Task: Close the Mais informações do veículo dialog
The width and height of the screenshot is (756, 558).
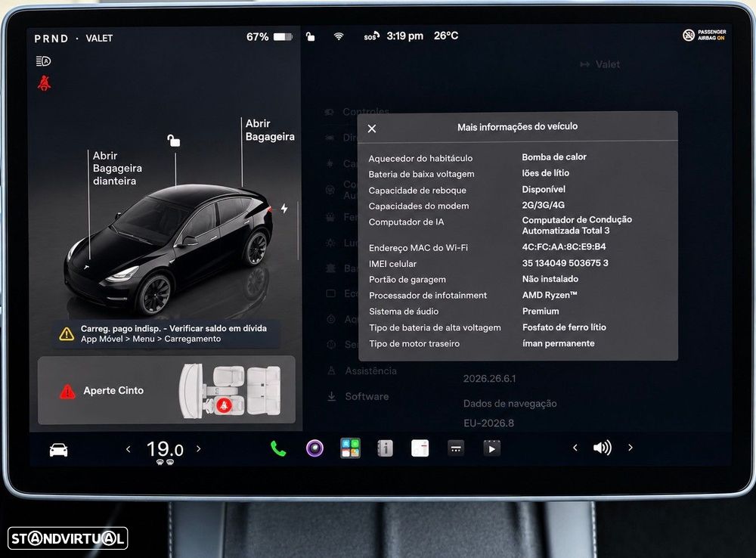Action: coord(372,129)
